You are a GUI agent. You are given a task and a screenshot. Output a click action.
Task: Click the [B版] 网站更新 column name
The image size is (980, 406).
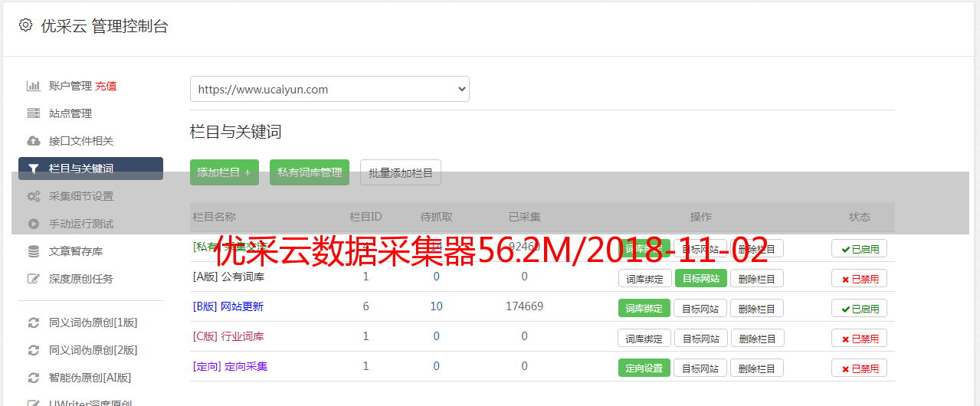(228, 306)
